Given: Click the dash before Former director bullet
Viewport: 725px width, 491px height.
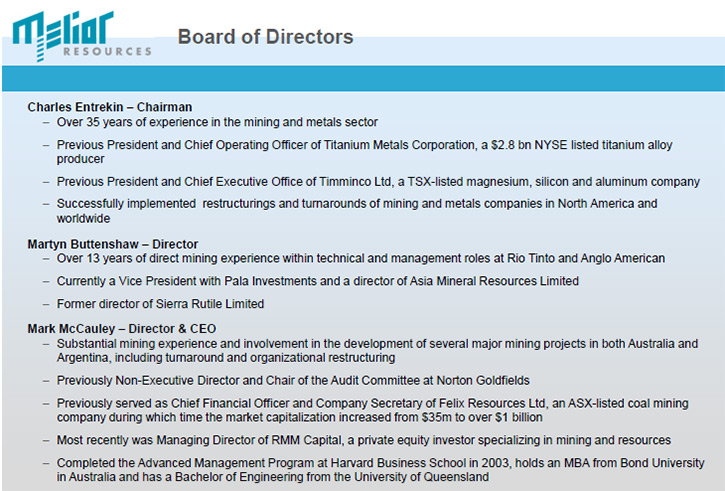Looking at the screenshot, I should [x=46, y=304].
